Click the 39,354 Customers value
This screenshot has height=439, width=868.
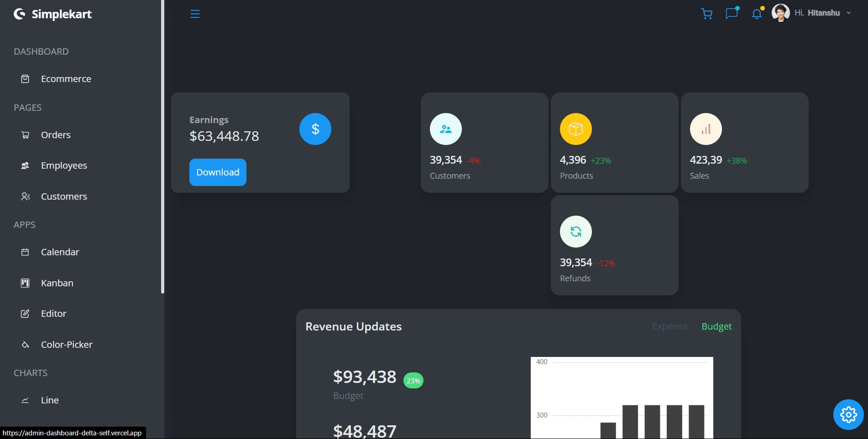(446, 160)
